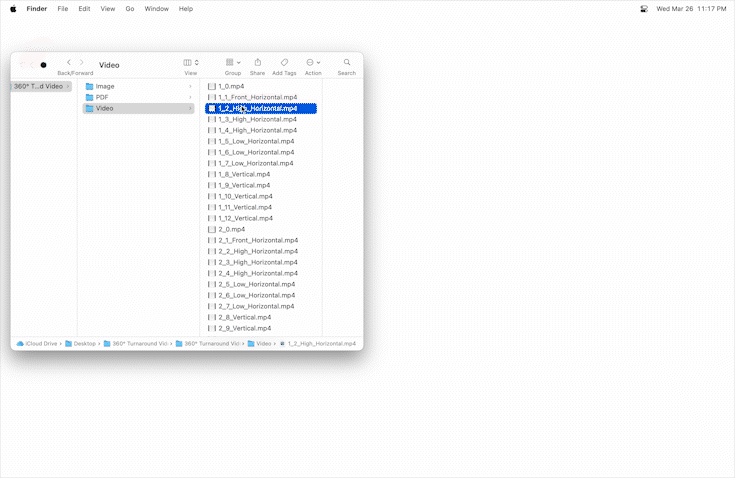Go back using the left arrow
The height and width of the screenshot is (478, 735).
[69, 62]
